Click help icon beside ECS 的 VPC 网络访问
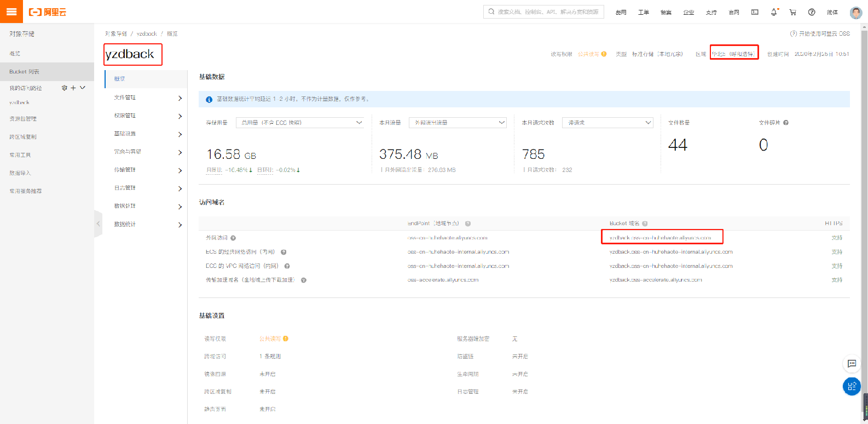The width and height of the screenshot is (868, 424). point(287,266)
